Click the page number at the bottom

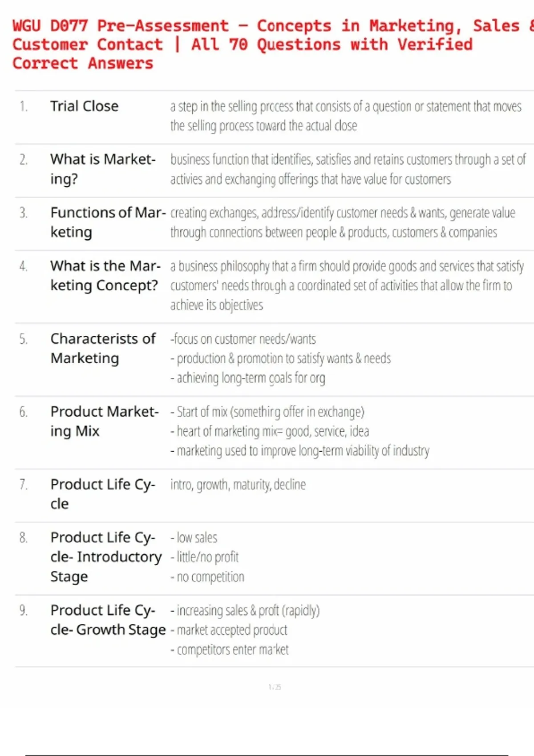(275, 687)
